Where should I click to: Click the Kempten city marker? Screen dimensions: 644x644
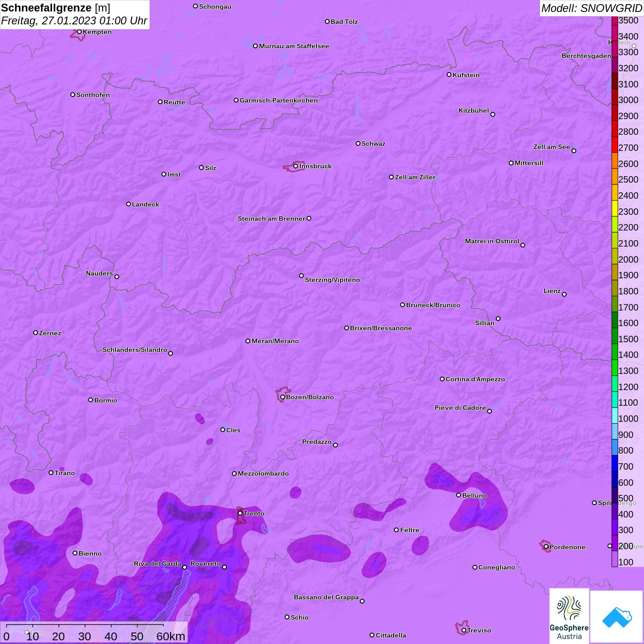(79, 32)
